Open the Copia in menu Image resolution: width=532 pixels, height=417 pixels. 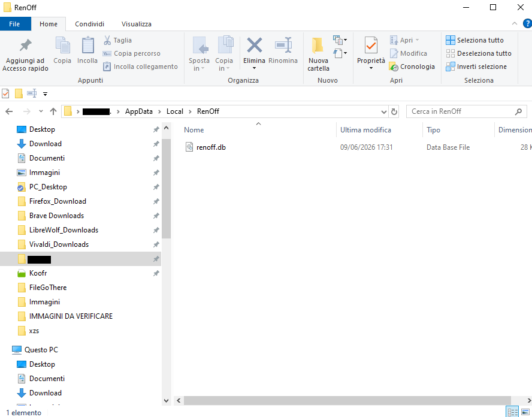click(224, 54)
